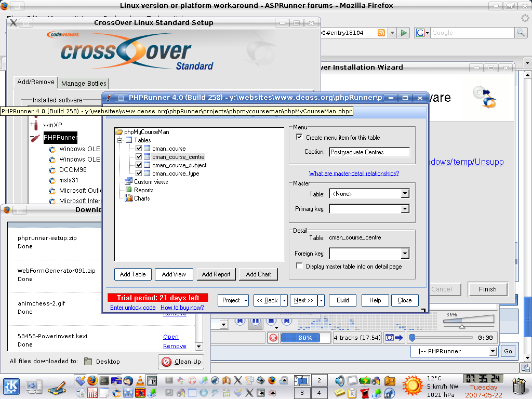Launch Thunderbird mail from the panel
532x399 pixels.
coord(128,381)
